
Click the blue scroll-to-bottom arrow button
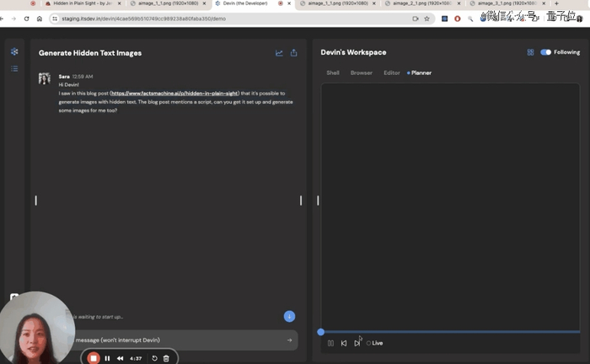coord(289,316)
